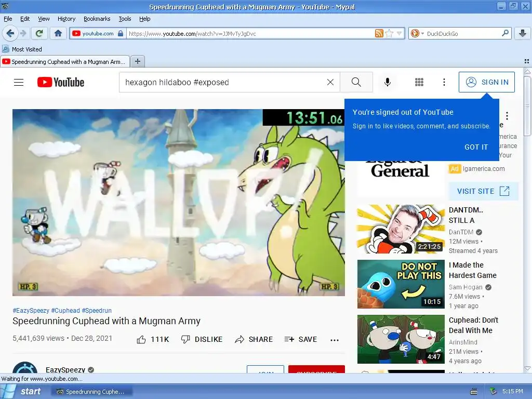Open the more actions ellipsis under video
This screenshot has width=532, height=399.
(335, 340)
